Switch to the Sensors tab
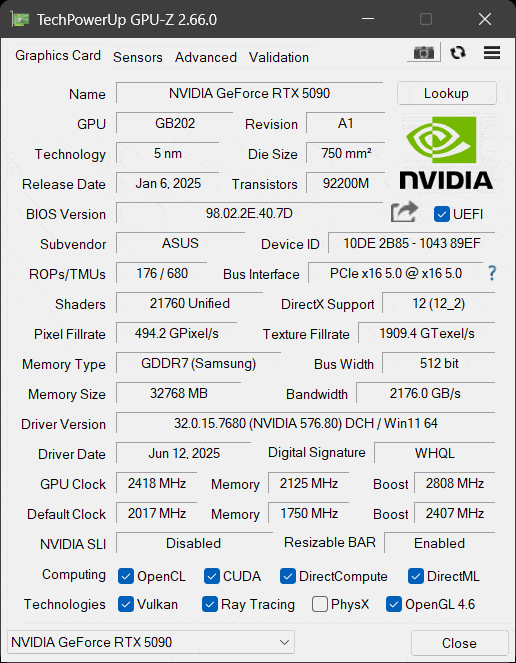516x663 pixels. coord(138,57)
